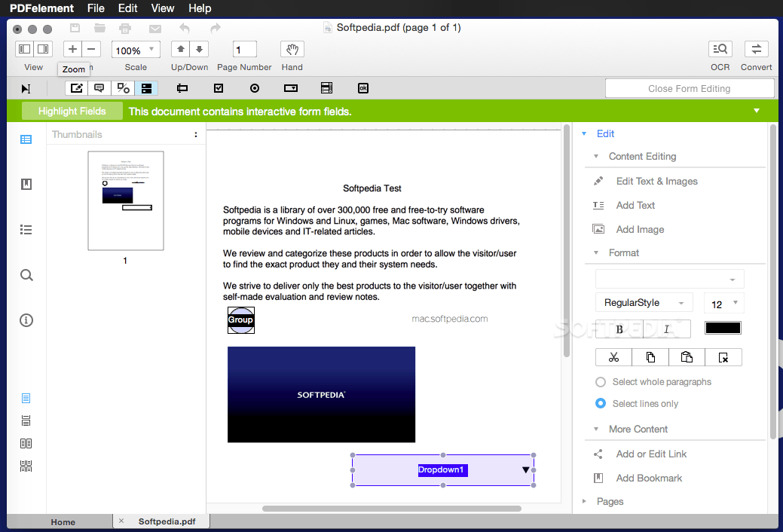The image size is (783, 532).
Task: Toggle Highlight Fields
Action: [72, 111]
